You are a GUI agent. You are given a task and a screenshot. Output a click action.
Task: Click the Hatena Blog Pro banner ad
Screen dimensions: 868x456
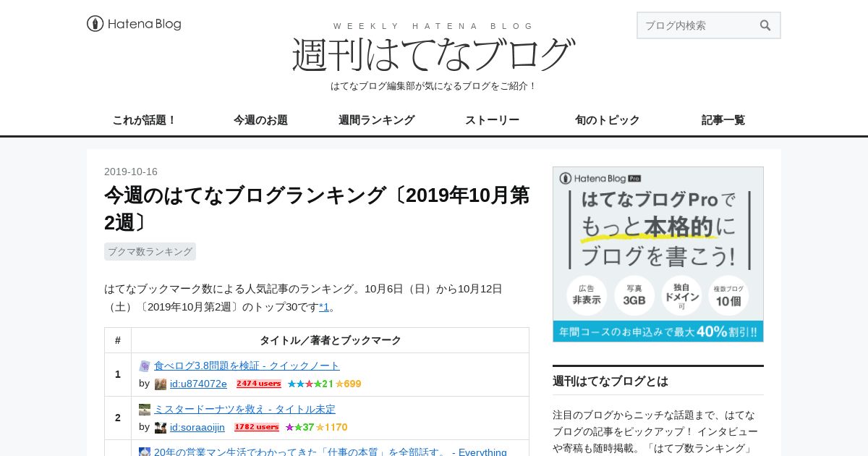pos(658,254)
